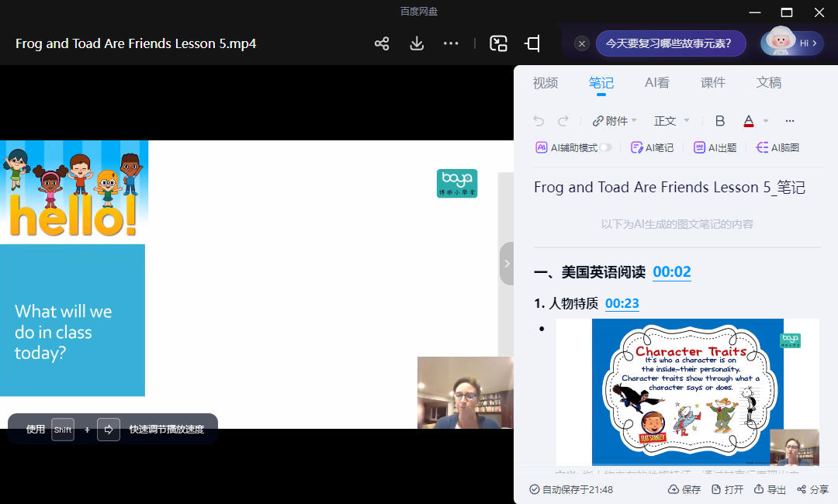Generate questions with AI出题
The image size is (838, 504).
pos(715,147)
